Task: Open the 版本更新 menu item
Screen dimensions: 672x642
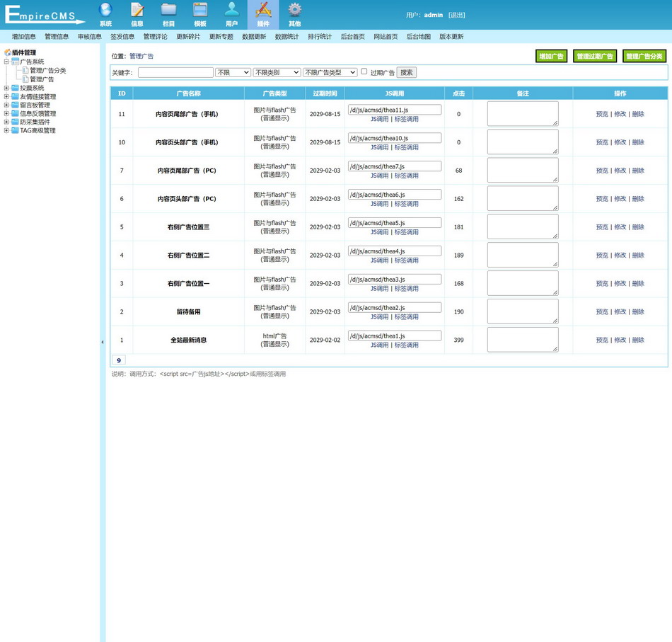Action: click(451, 36)
